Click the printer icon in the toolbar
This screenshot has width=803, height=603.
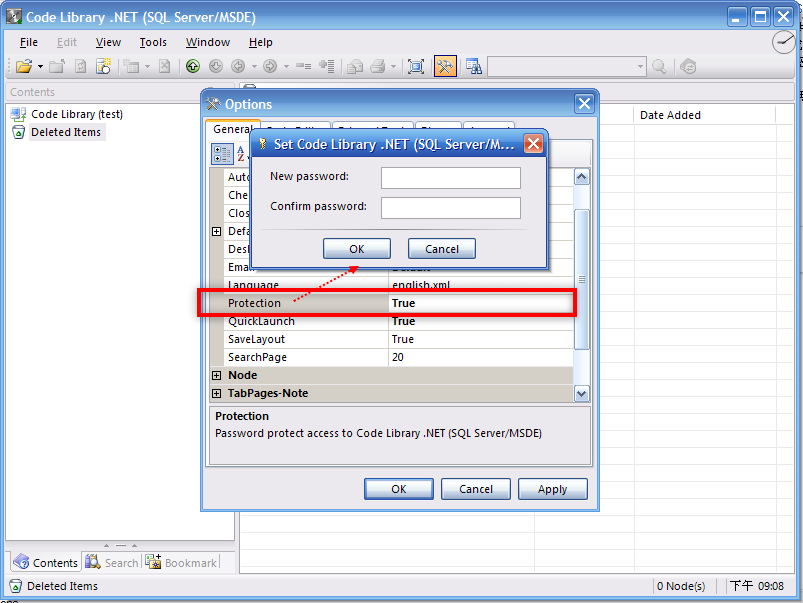point(377,67)
